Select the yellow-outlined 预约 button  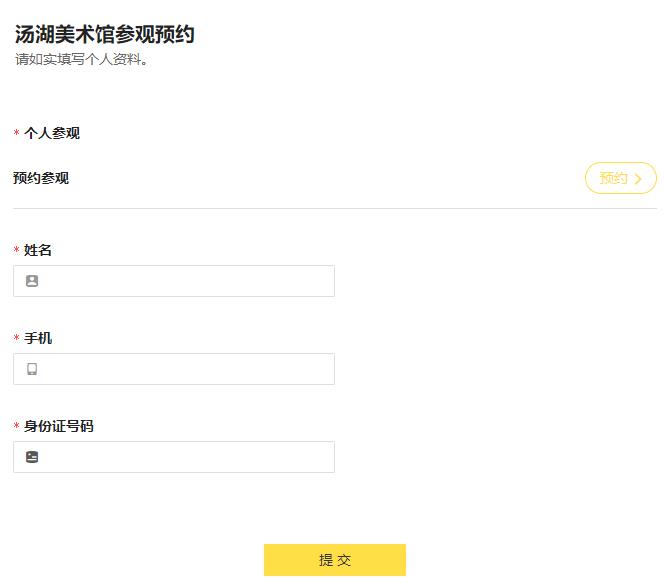click(x=620, y=178)
